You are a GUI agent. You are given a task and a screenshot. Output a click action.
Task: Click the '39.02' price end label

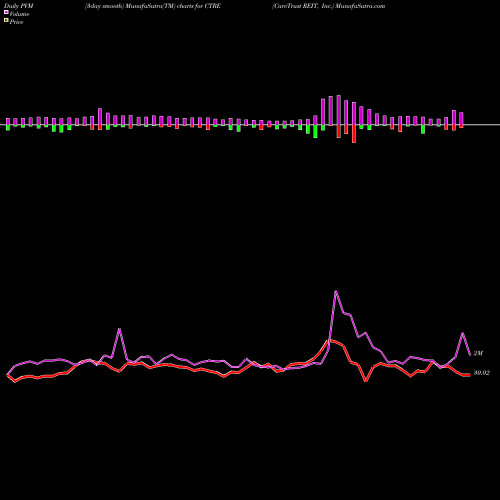point(482,373)
